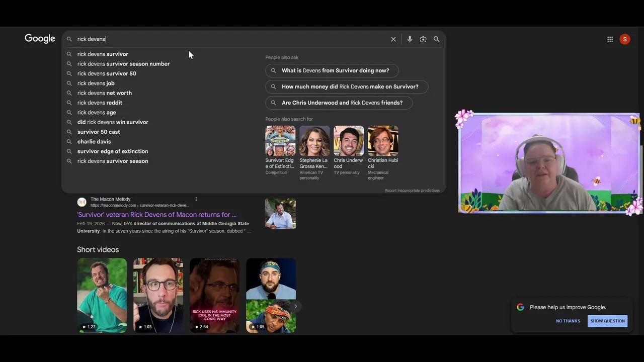The width and height of the screenshot is (644, 362).
Task: Ask 'How much money did Rick Devens make'
Action: [347, 87]
